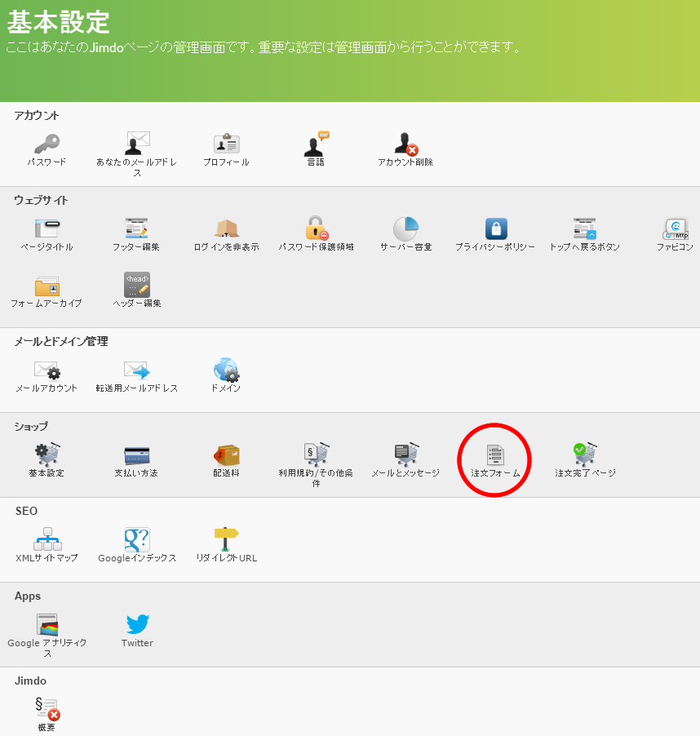Open the Jimdo 概要 icon
The width and height of the screenshot is (700, 736).
point(47,708)
